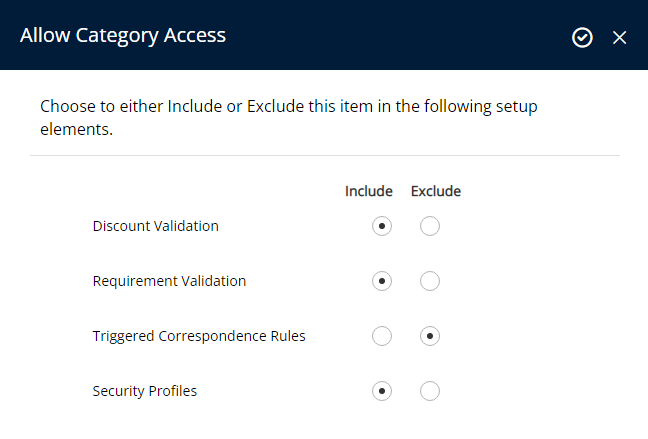Click the Allow Category Access title
This screenshot has height=439, width=648.
click(123, 36)
